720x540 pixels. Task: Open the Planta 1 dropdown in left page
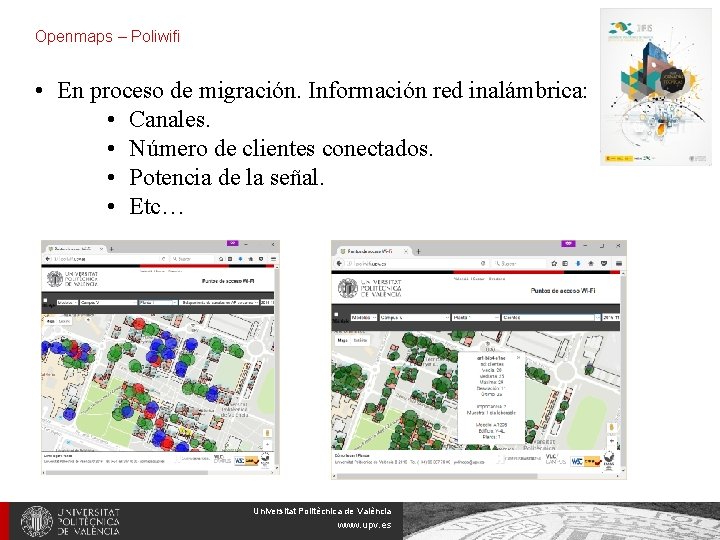click(158, 303)
